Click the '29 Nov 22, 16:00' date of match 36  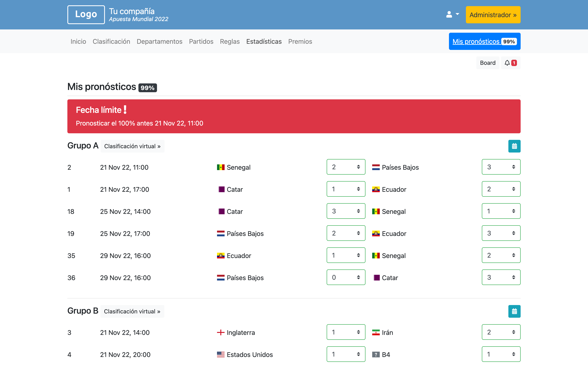click(x=125, y=278)
